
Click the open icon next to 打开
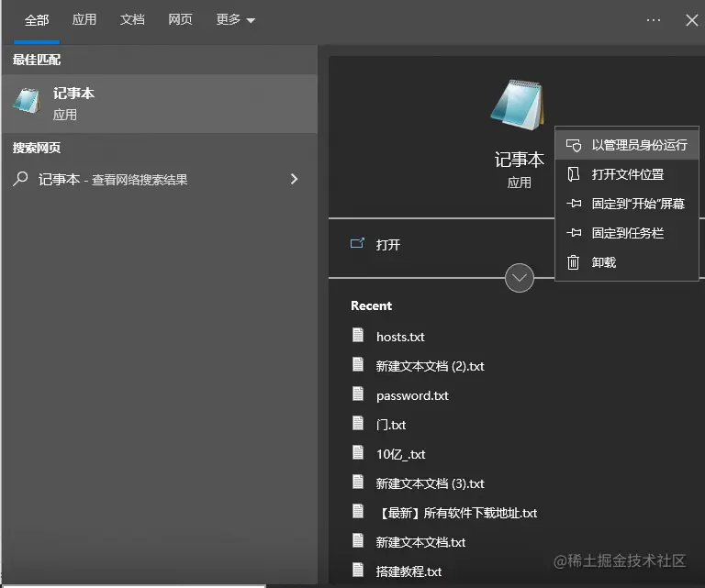[x=357, y=243]
